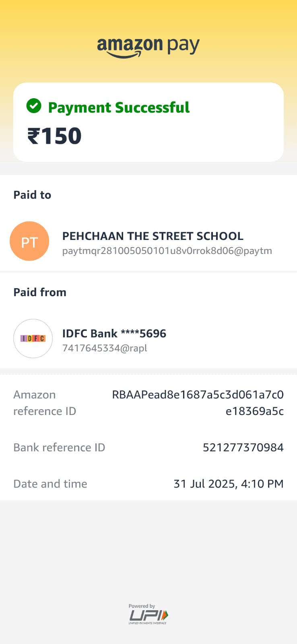Click the Paid from section heading
The height and width of the screenshot is (644, 297).
[40, 292]
